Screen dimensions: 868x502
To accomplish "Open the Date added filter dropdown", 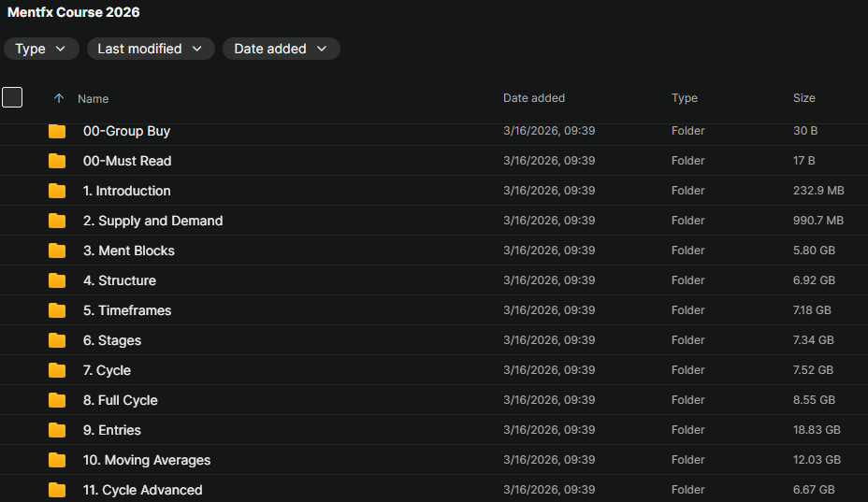I will click(x=281, y=49).
